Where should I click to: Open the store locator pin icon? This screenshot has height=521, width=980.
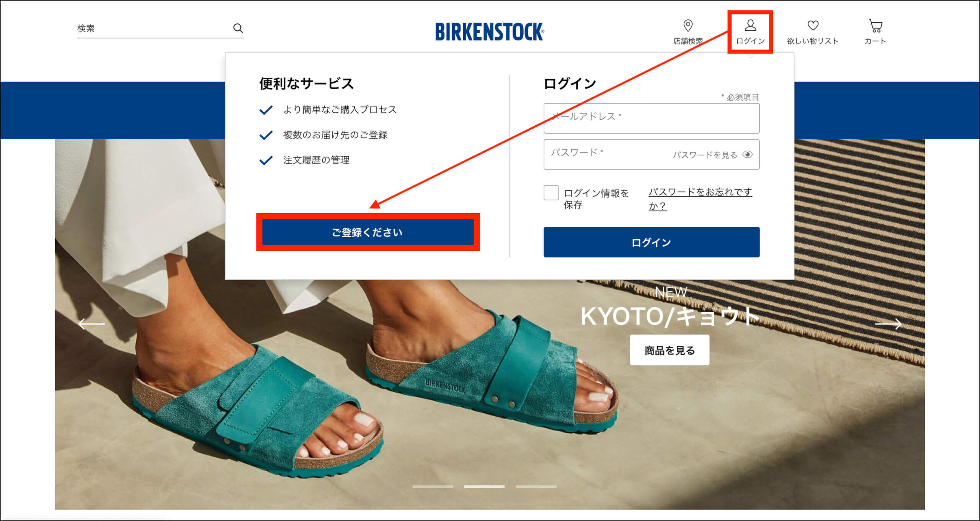pyautogui.click(x=688, y=26)
